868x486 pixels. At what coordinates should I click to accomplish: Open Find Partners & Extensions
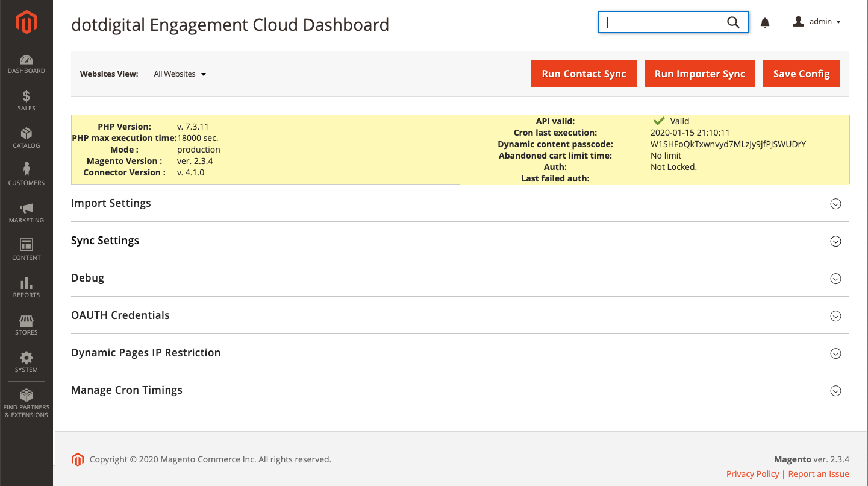click(x=27, y=403)
